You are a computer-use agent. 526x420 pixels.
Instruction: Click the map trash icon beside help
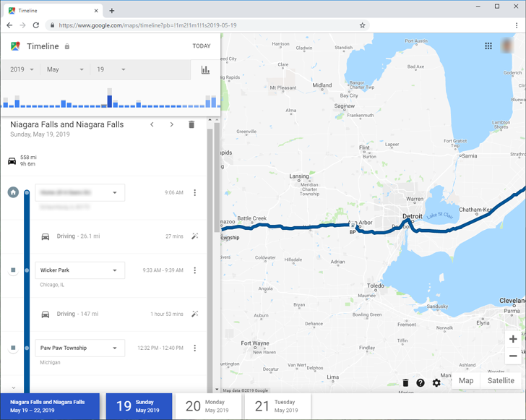click(x=405, y=382)
